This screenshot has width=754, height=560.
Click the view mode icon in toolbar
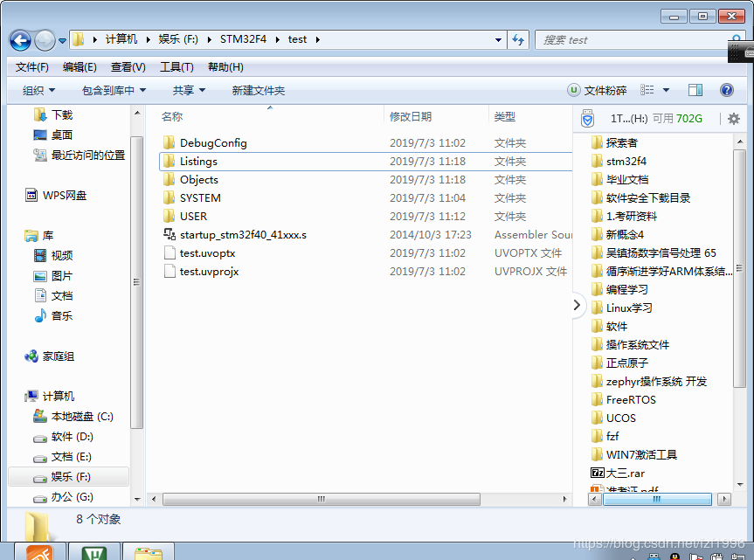coord(647,90)
